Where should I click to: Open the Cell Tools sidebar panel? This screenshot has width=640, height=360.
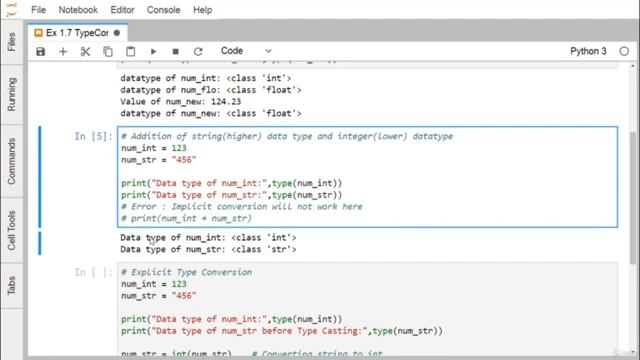click(x=11, y=230)
